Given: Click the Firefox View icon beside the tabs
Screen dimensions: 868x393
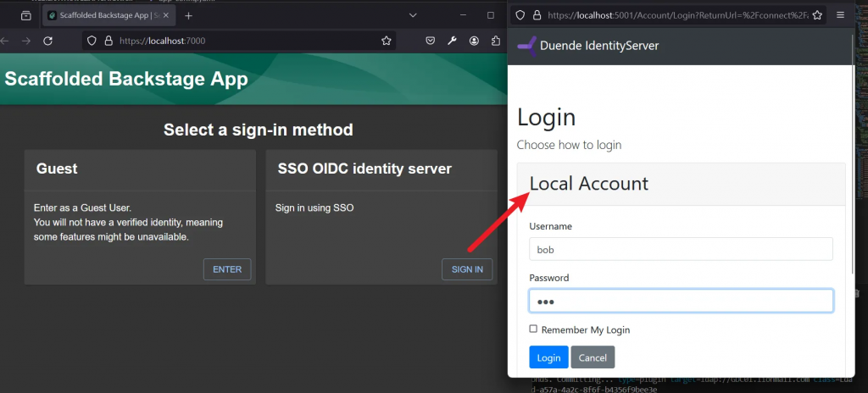Looking at the screenshot, I should pos(26,15).
